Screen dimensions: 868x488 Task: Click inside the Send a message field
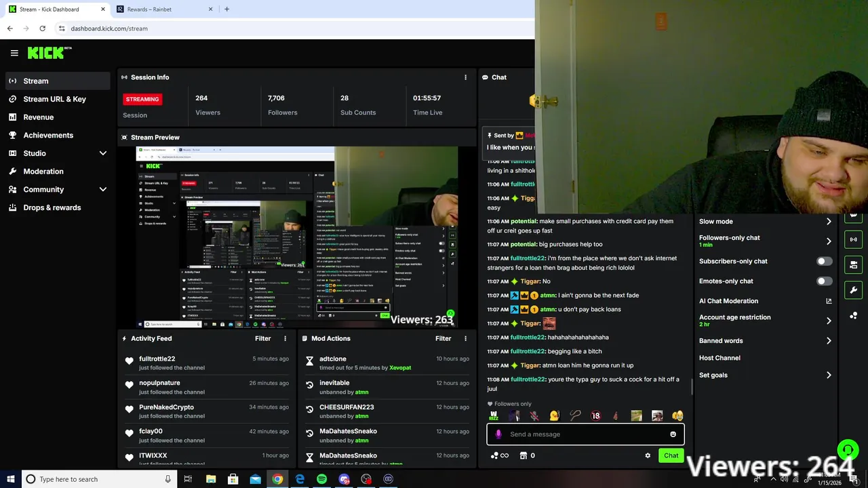click(x=585, y=434)
